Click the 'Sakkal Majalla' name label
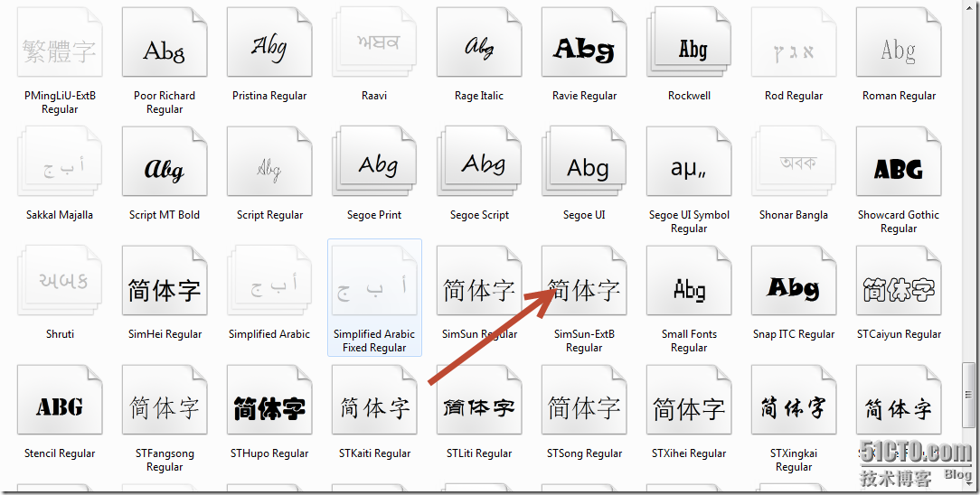 point(60,215)
